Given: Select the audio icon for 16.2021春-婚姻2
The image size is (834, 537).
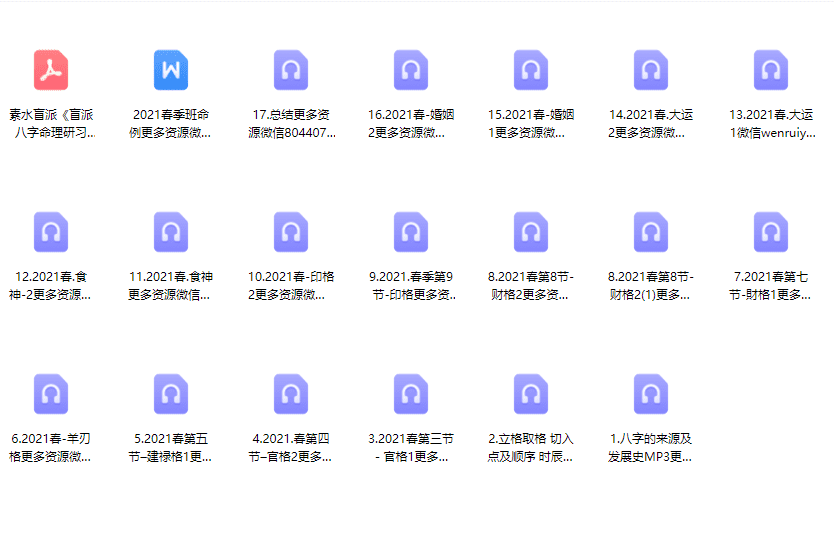Looking at the screenshot, I should pos(411,70).
